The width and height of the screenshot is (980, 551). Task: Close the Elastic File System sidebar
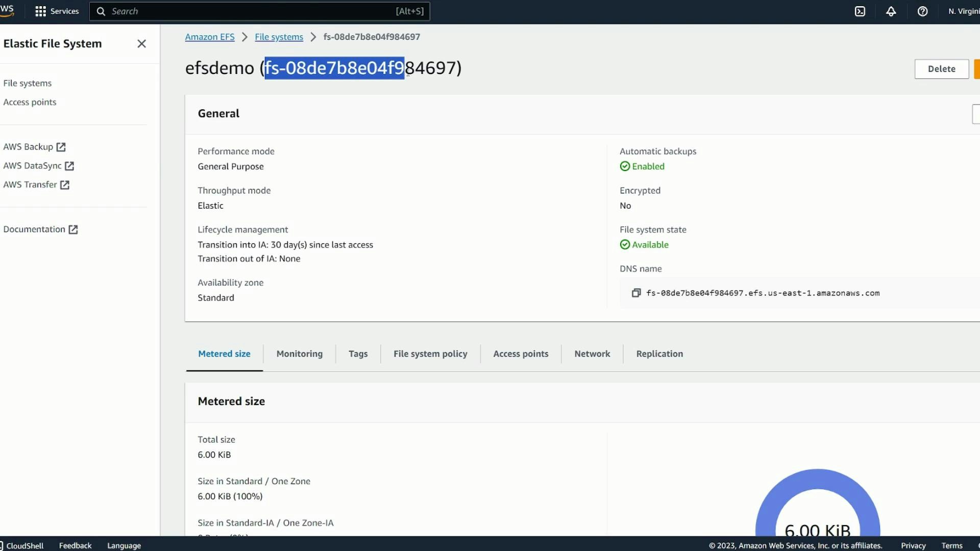pyautogui.click(x=141, y=44)
